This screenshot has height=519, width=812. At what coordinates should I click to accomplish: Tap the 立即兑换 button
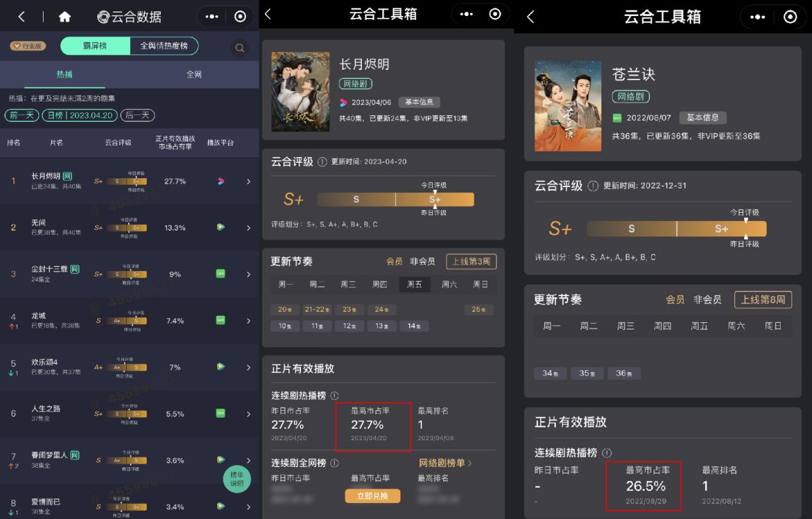coord(372,496)
